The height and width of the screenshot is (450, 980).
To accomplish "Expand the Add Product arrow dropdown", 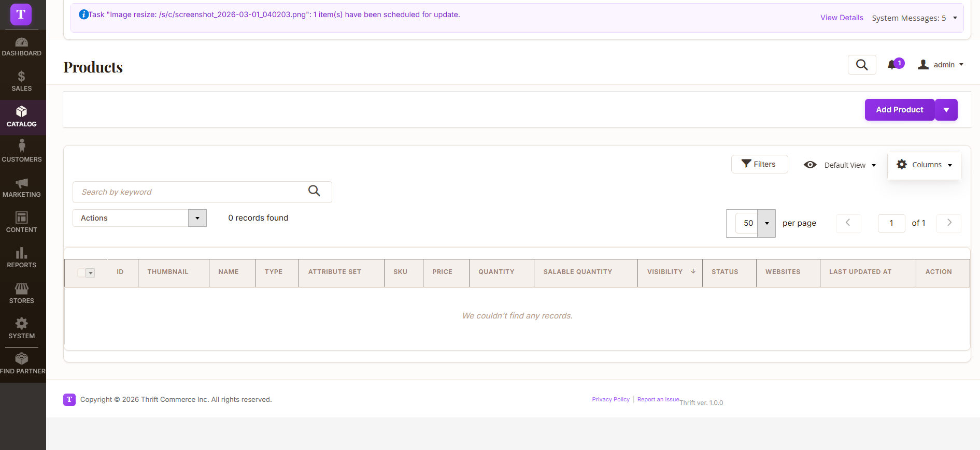I will tap(946, 110).
